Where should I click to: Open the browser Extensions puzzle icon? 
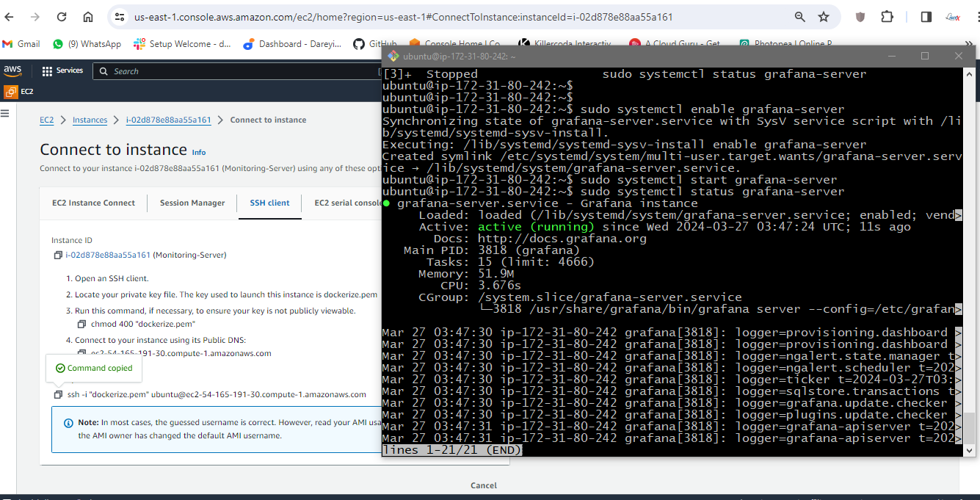pyautogui.click(x=887, y=17)
